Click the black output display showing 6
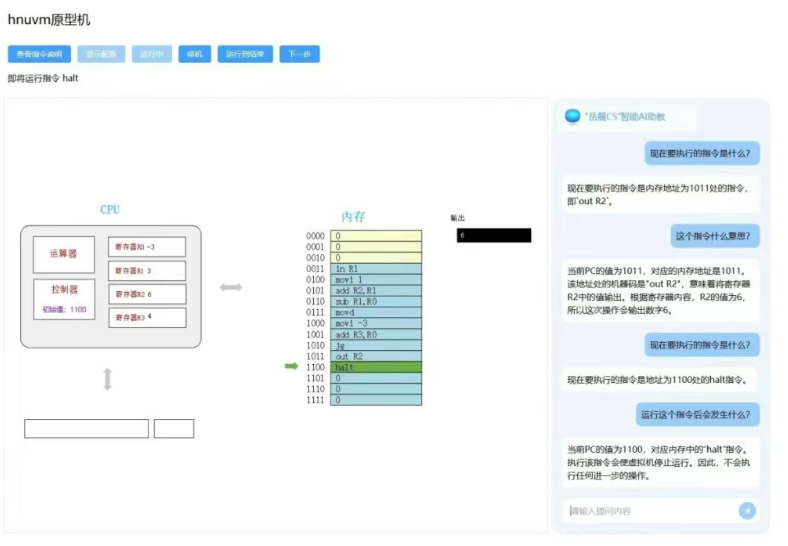Viewport: 788px width, 546px height. point(494,236)
